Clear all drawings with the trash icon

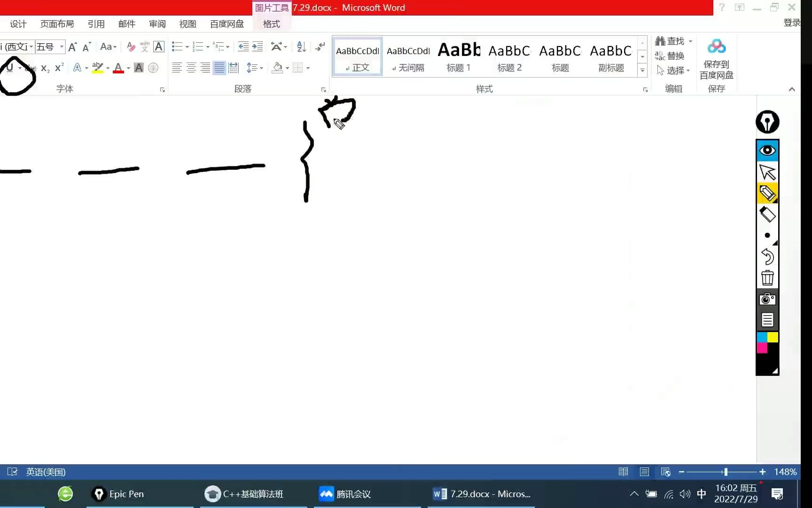point(767,278)
